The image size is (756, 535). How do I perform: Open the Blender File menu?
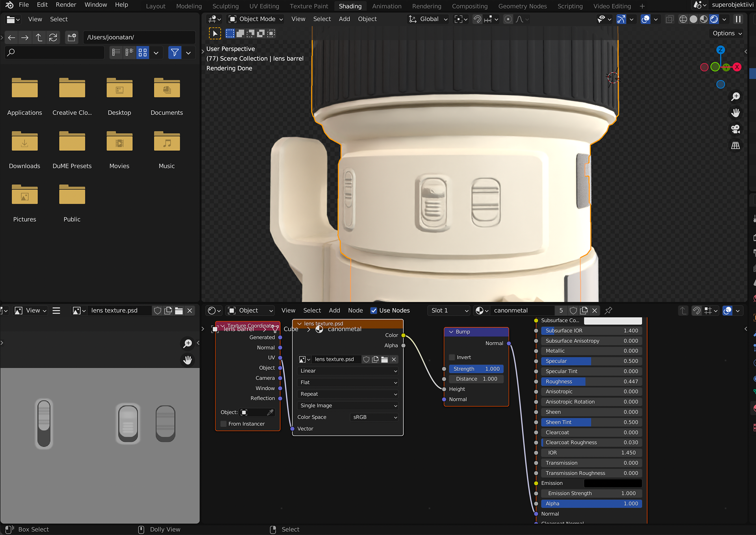pos(24,5)
